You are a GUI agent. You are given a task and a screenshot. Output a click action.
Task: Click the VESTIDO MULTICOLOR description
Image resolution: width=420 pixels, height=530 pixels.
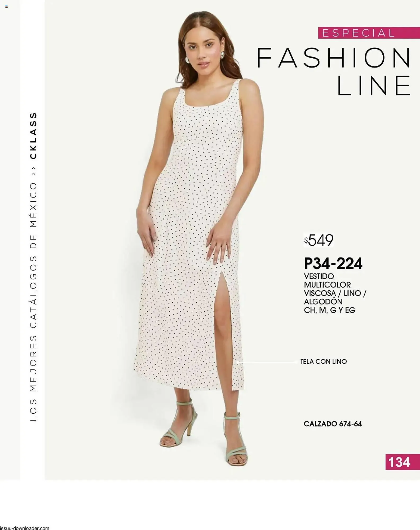[x=327, y=280]
